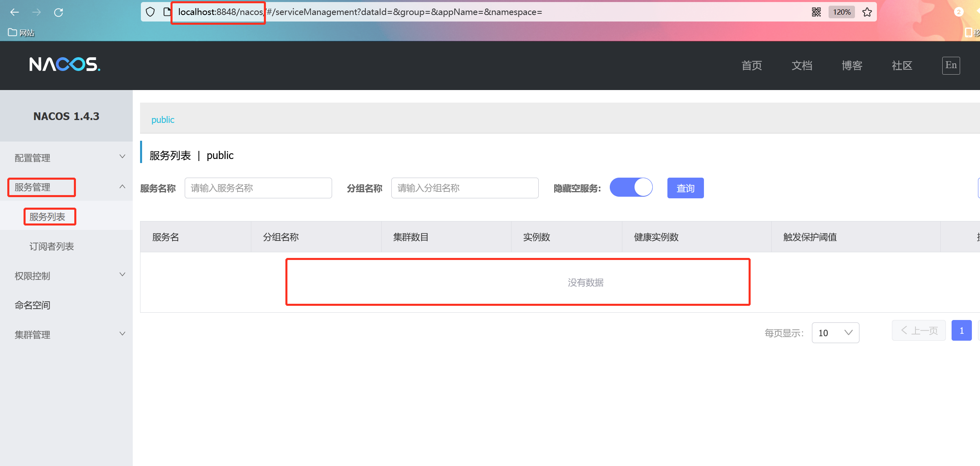Screen dimensions: 980x466
Task: Click the browser address bar URL
Action: pyautogui.click(x=360, y=12)
